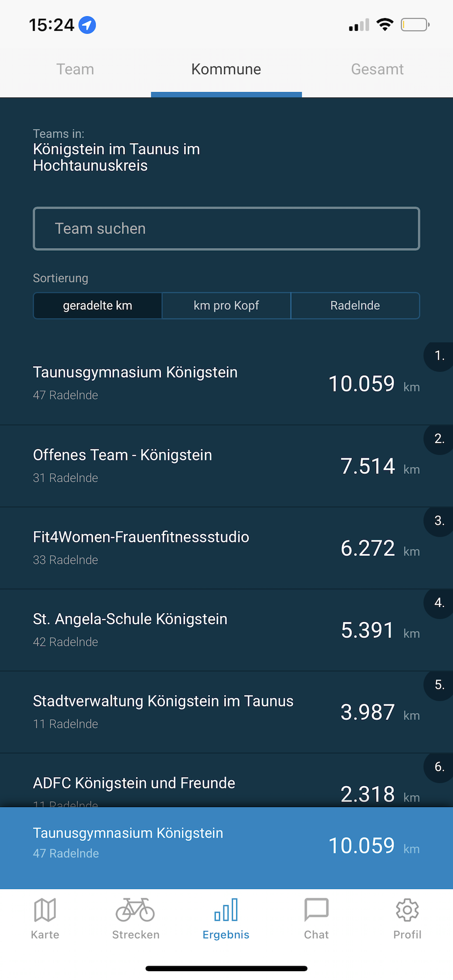Tap the battery indicator icon

click(x=415, y=24)
